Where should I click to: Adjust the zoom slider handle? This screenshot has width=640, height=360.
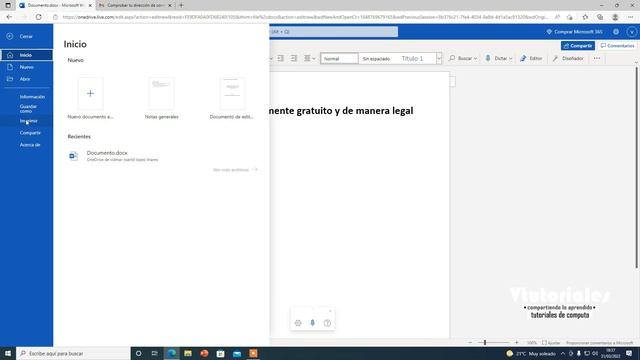pos(485,343)
